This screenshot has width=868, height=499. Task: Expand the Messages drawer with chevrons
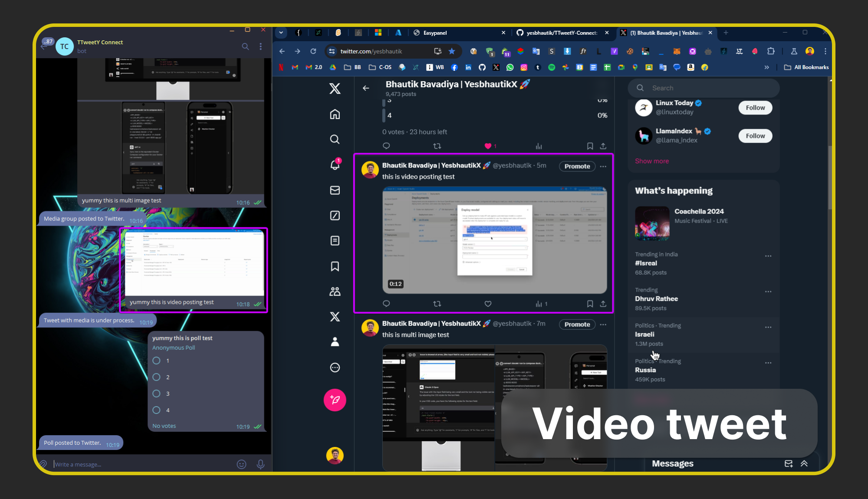[x=804, y=463]
